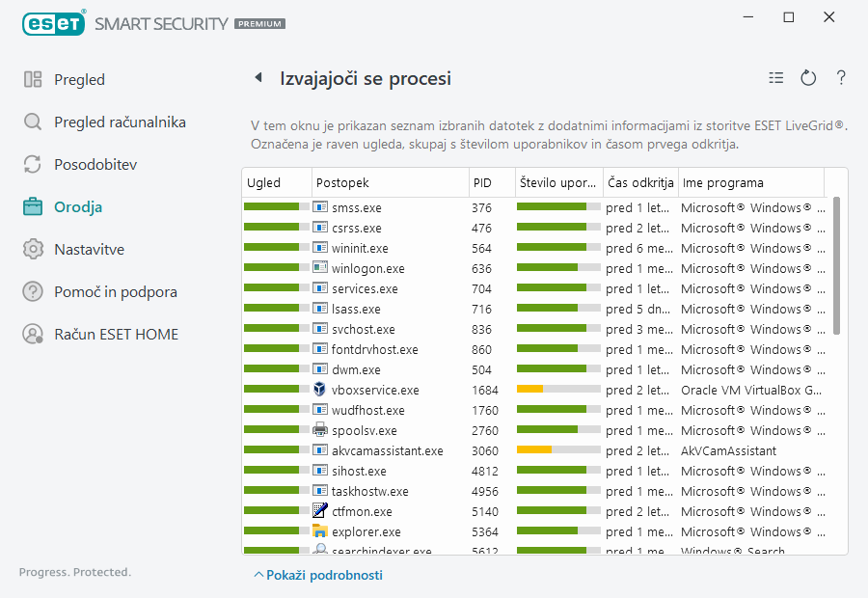The image size is (868, 598).
Task: Click the ESET logo in the title bar
Action: (54, 21)
